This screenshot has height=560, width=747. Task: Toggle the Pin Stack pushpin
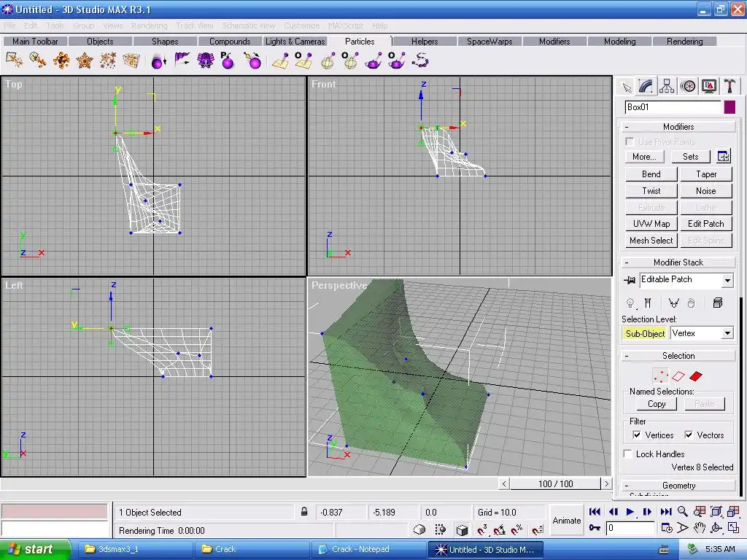coord(630,281)
